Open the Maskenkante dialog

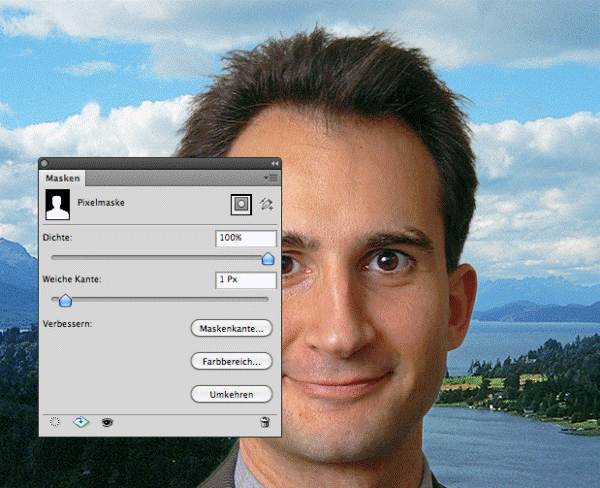tap(231, 327)
